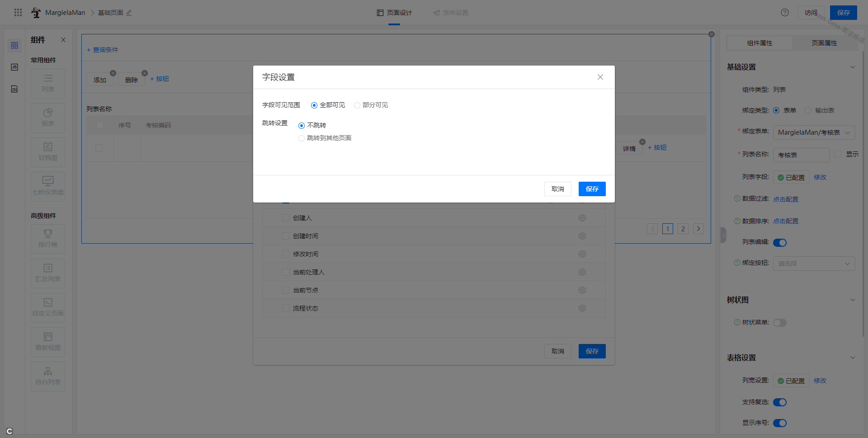Click 取消 in the 字段设置 dialog

tap(558, 189)
